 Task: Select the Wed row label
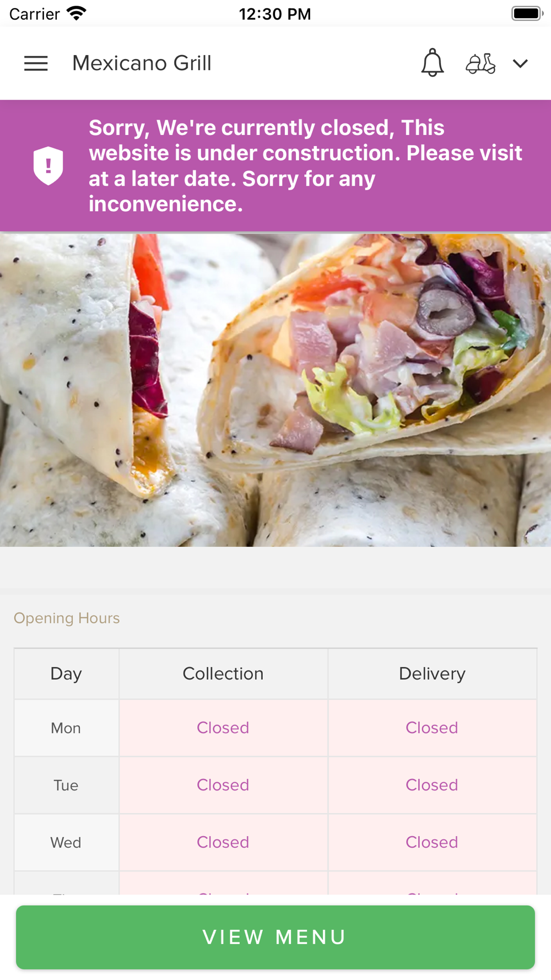66,842
